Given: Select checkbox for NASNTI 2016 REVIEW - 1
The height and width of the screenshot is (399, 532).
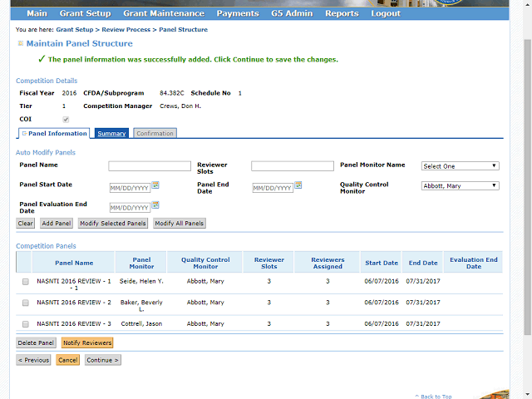Looking at the screenshot, I should 25,282.
